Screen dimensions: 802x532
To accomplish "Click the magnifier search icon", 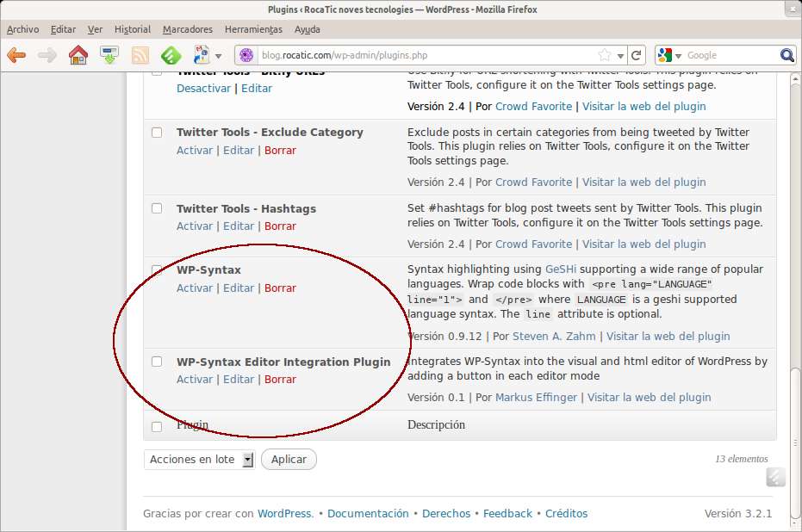I will (787, 55).
